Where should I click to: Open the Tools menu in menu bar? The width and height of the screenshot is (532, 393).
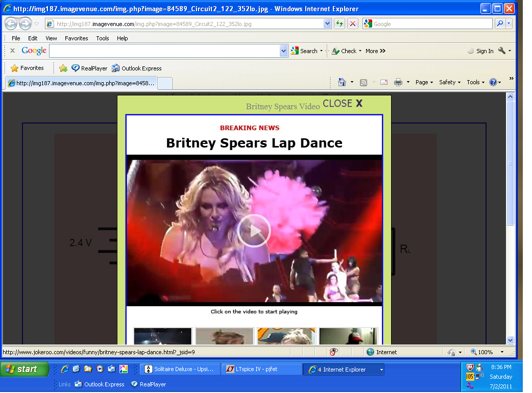point(103,38)
